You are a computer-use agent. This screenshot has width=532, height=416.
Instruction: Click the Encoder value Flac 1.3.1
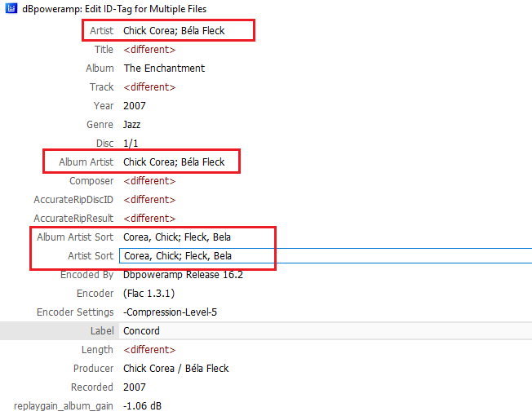point(149,294)
